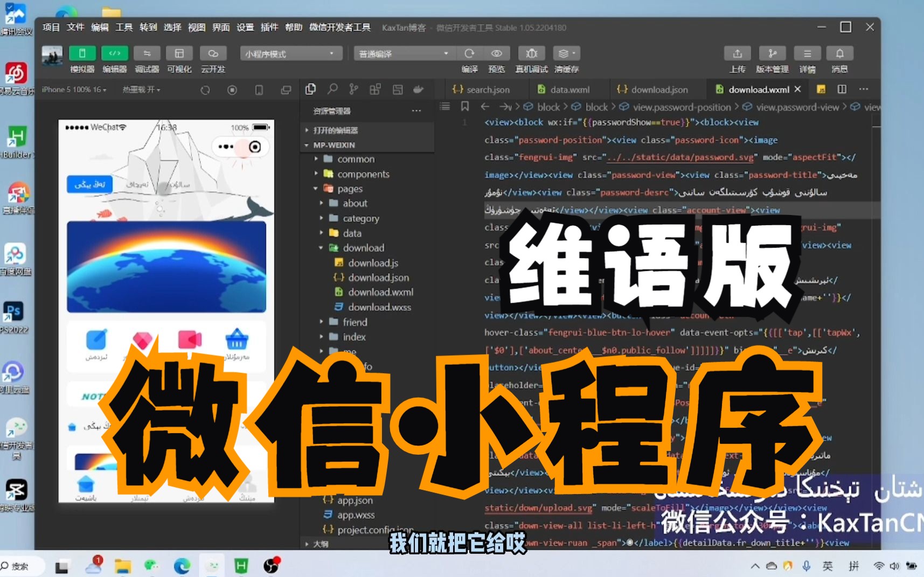Screen dimensions: 924x577
Task: Open the source control branch icon
Action: click(x=353, y=89)
